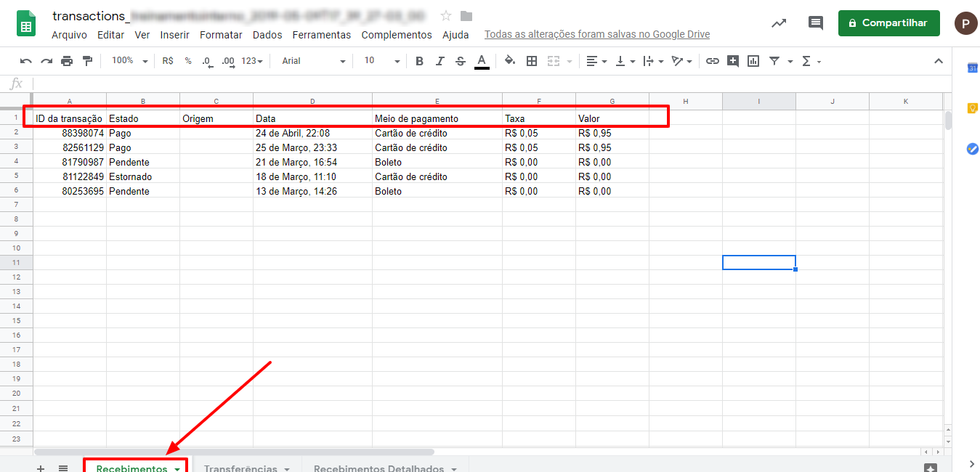Open Calendar side panel icon
This screenshot has height=472, width=980.
[x=972, y=68]
